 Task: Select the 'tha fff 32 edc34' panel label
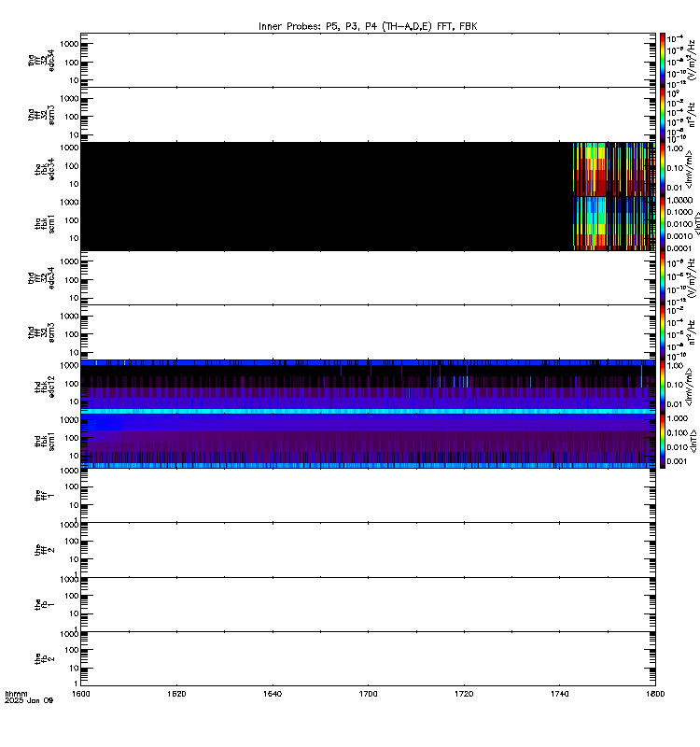tap(41, 60)
